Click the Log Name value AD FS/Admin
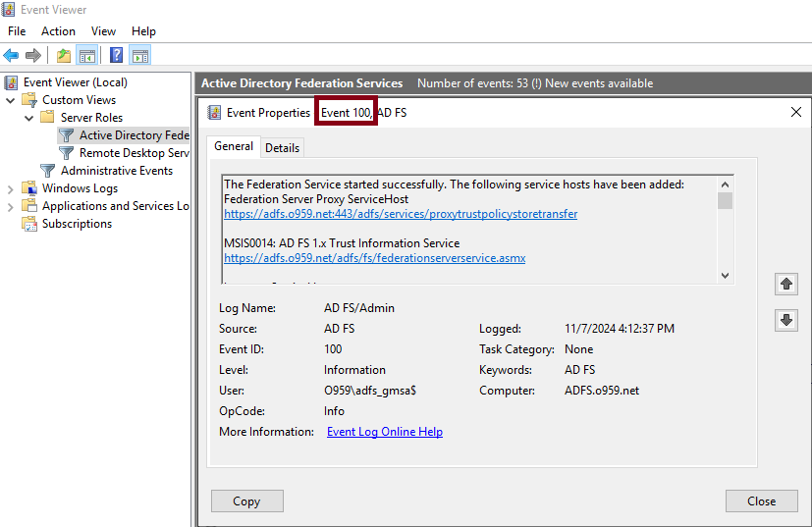Image resolution: width=812 pixels, height=527 pixels. coord(359,308)
